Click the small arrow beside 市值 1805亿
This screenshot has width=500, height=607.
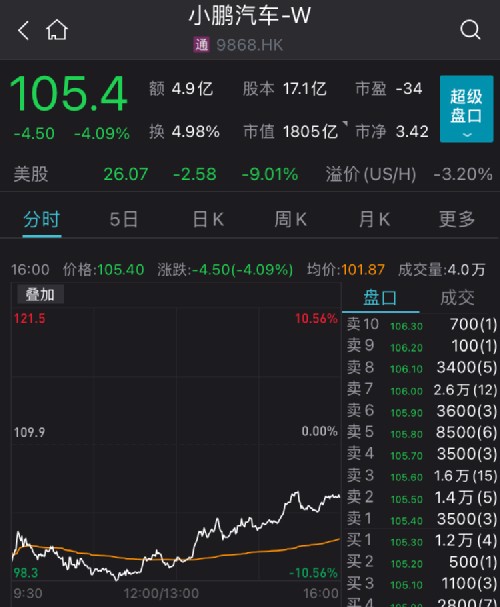click(345, 123)
